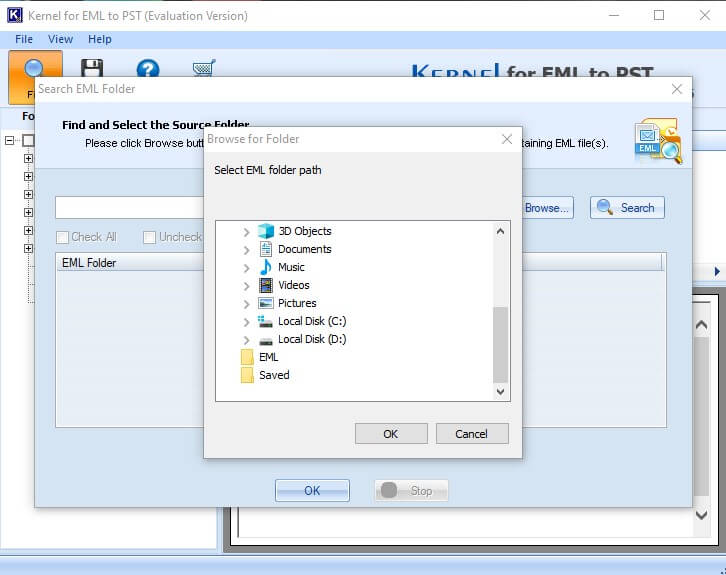Click the Save floppy disk toolbar icon

92,68
